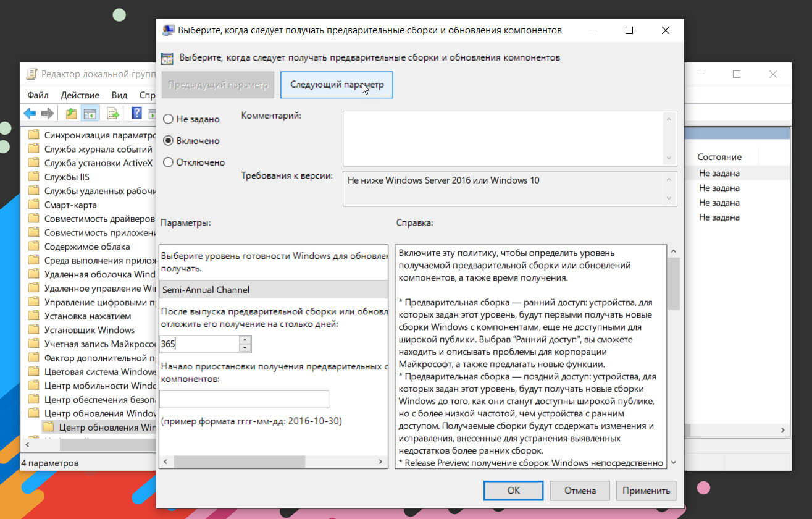Click the pause start date input field
Screen dimensions: 812x519
[x=244, y=399]
